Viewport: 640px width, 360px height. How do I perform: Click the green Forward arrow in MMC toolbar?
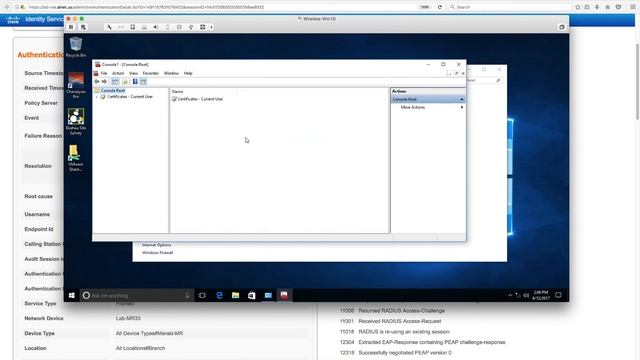(104, 82)
